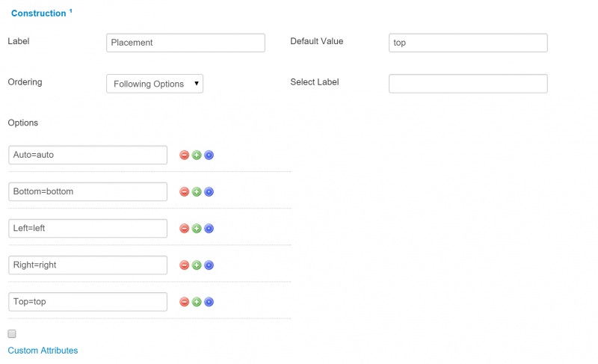Click the Top=top option text field
598x364 pixels.
(x=87, y=302)
